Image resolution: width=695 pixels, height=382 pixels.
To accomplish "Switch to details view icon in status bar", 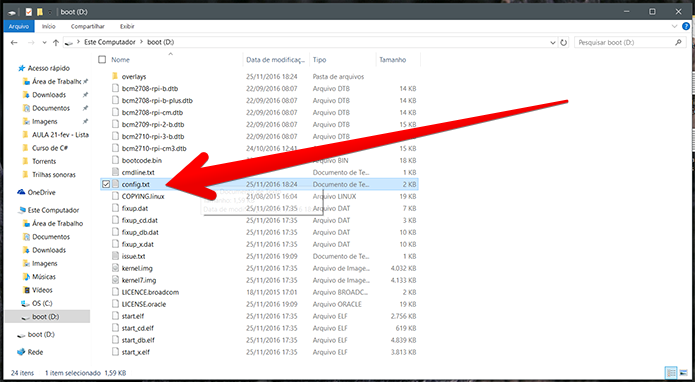I will pyautogui.click(x=671, y=373).
